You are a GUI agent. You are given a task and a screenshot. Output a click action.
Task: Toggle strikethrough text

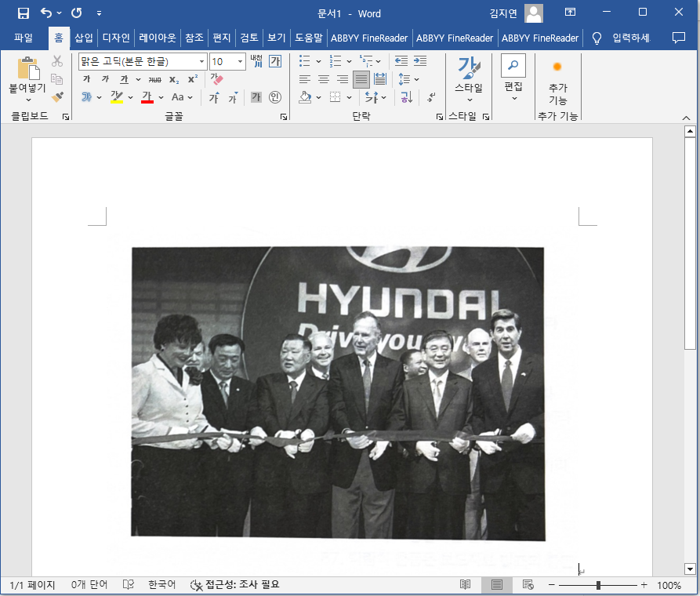155,79
